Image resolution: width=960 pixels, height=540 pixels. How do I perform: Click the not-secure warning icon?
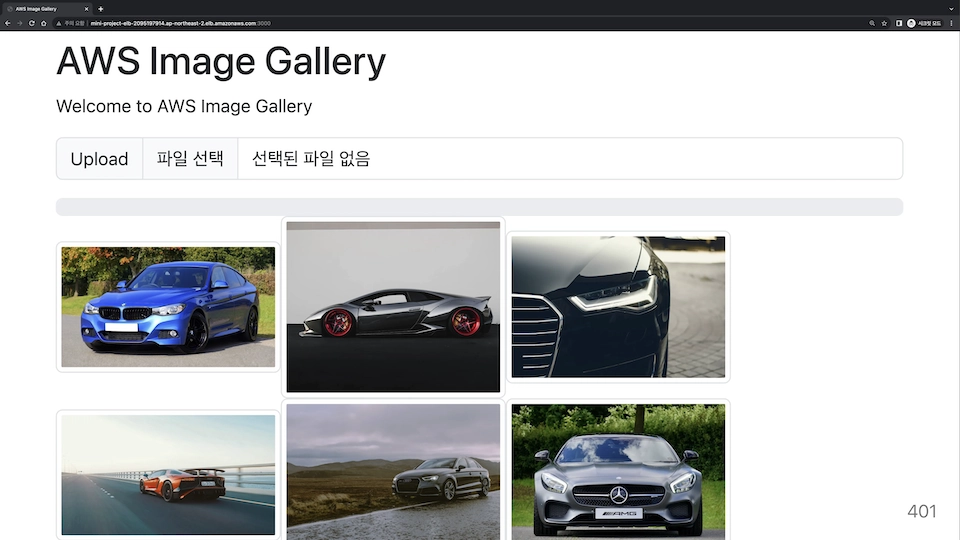click(x=59, y=22)
